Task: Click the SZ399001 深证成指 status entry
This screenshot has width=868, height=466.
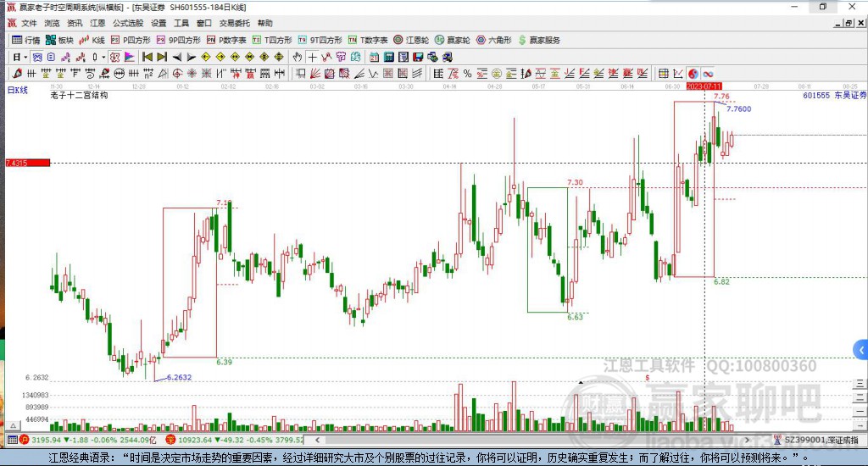Action: (816, 440)
